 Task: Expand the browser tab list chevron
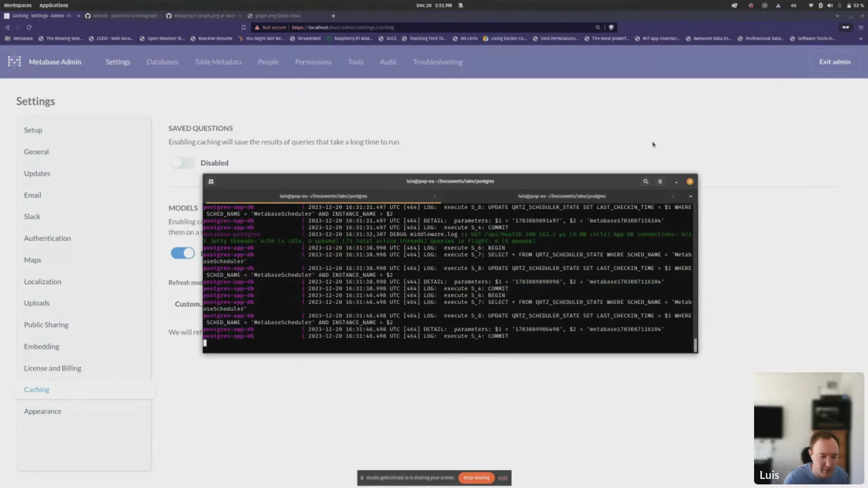point(837,16)
